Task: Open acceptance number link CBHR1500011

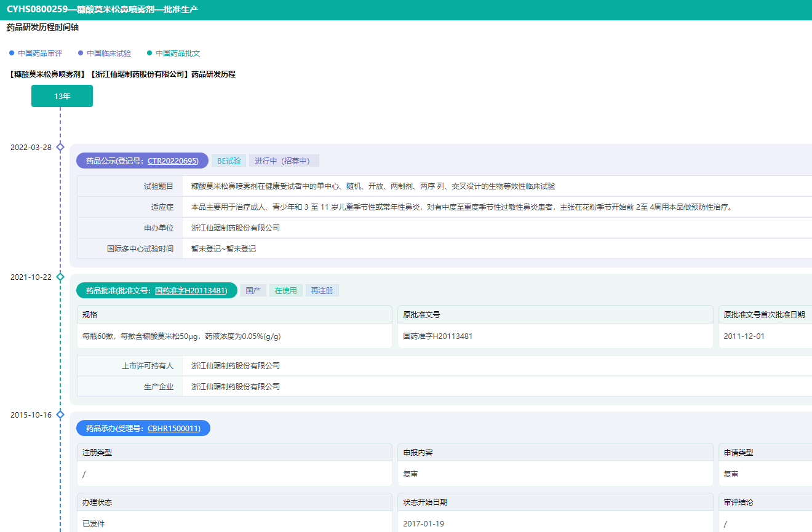Action: 173,428
